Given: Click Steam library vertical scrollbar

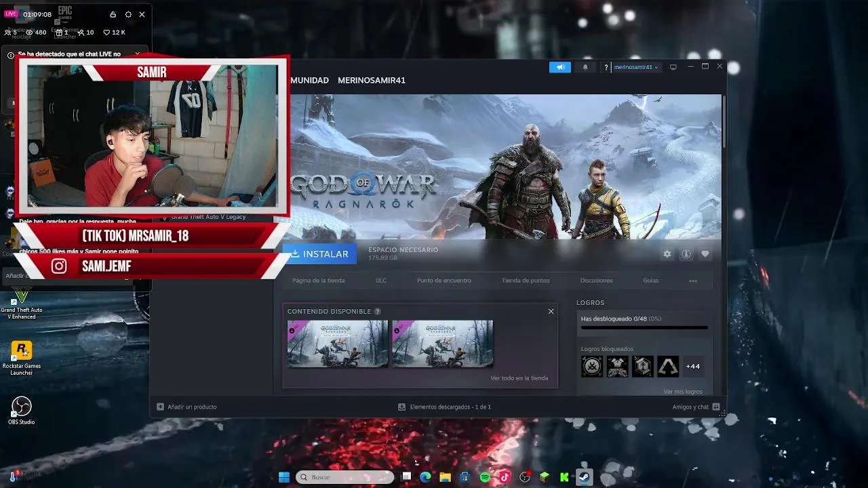Looking at the screenshot, I should [724, 122].
